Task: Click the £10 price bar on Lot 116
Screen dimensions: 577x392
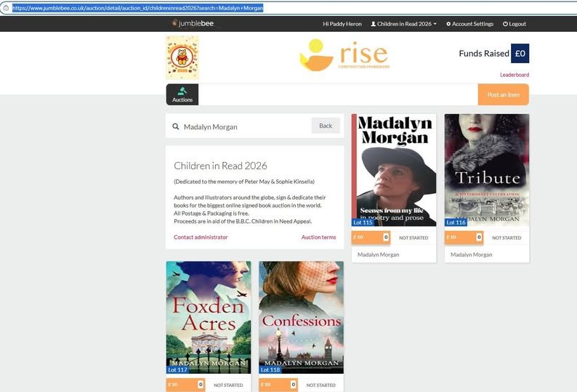Action: point(464,237)
